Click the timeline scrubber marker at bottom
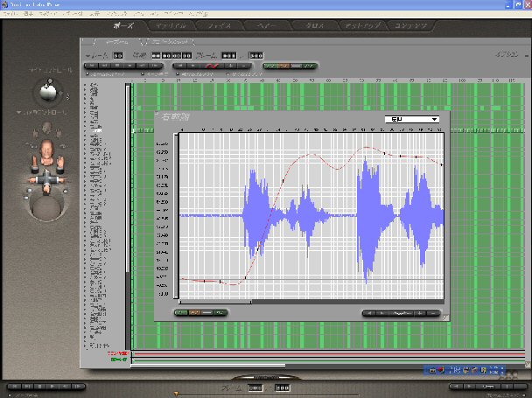The width and height of the screenshot is (532, 398). click(176, 394)
